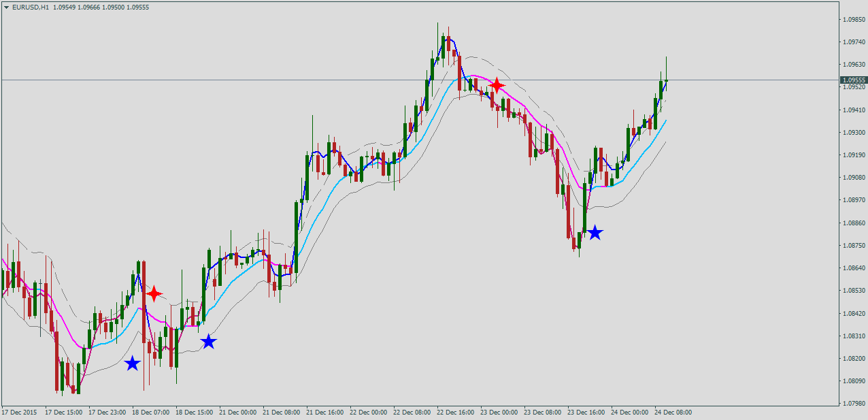
Task: Click the 1.08860 price scale level
Action: pyautogui.click(x=854, y=223)
